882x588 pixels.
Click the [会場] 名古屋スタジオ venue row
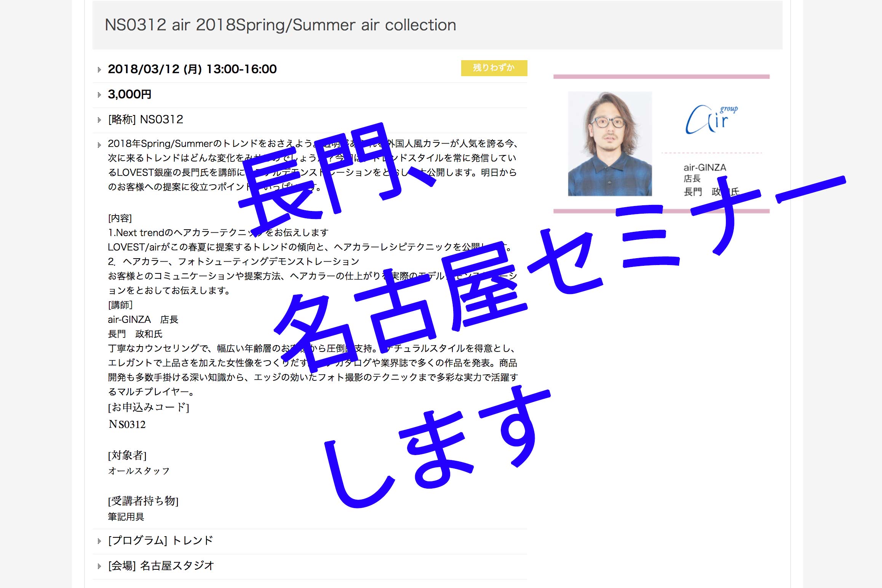pos(161,566)
